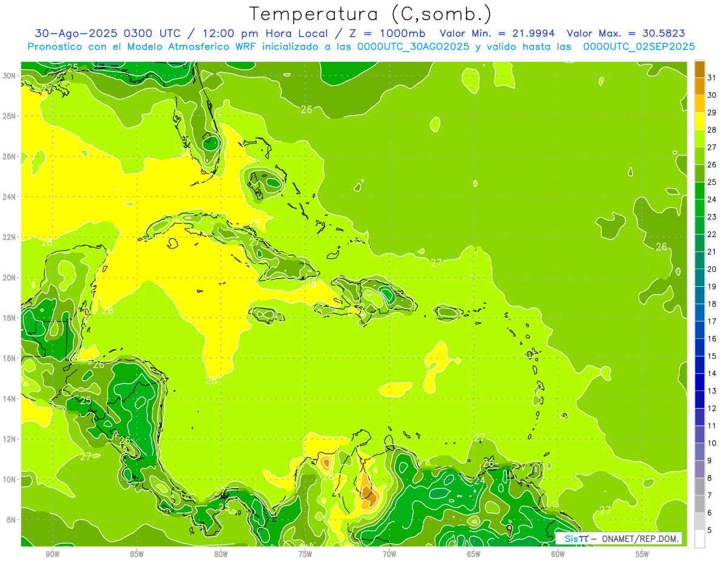Click the 70W longitude axis label
The height and width of the screenshot is (562, 728).
[389, 554]
